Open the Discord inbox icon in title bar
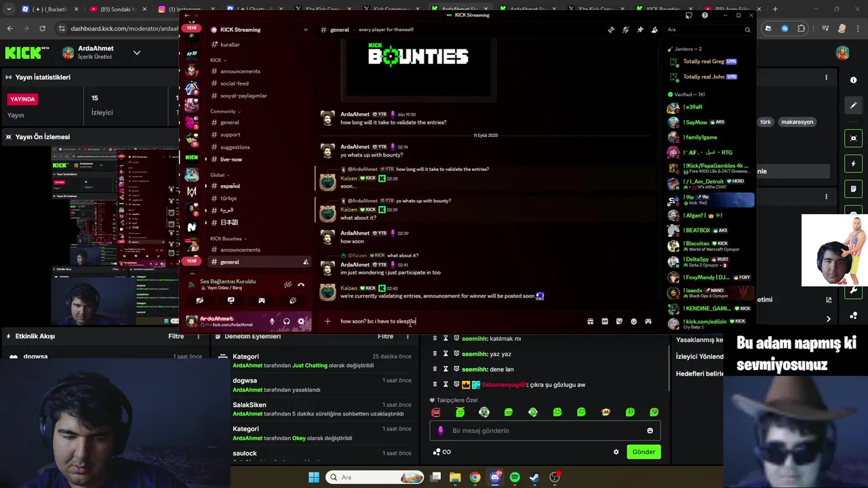 pos(689,15)
